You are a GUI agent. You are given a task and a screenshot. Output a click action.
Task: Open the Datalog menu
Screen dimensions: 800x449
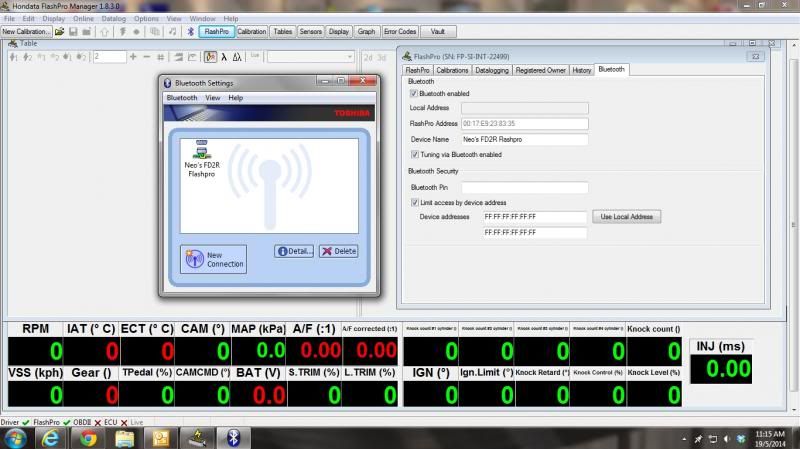[114, 18]
